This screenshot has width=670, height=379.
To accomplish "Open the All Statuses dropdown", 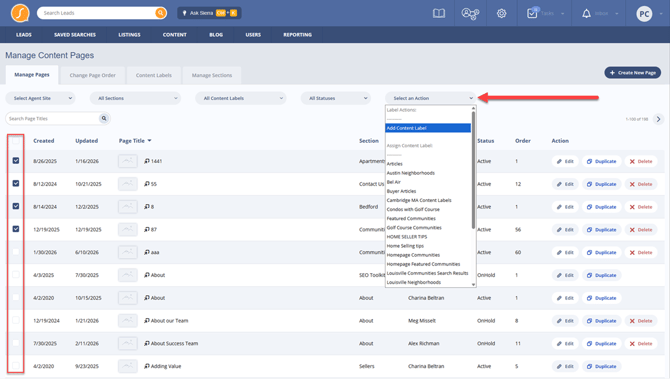I will pyautogui.click(x=335, y=98).
